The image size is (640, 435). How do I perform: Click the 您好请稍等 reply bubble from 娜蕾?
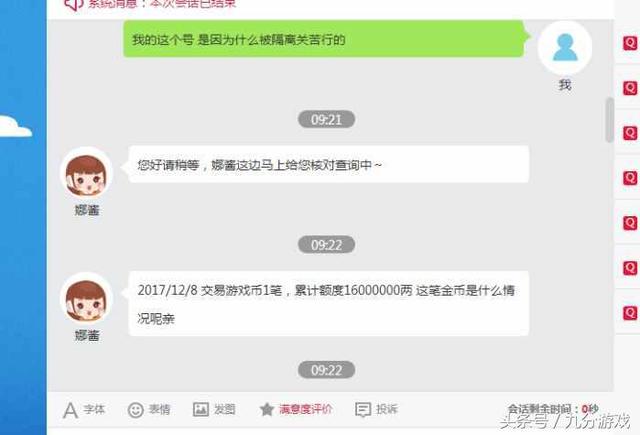point(329,164)
